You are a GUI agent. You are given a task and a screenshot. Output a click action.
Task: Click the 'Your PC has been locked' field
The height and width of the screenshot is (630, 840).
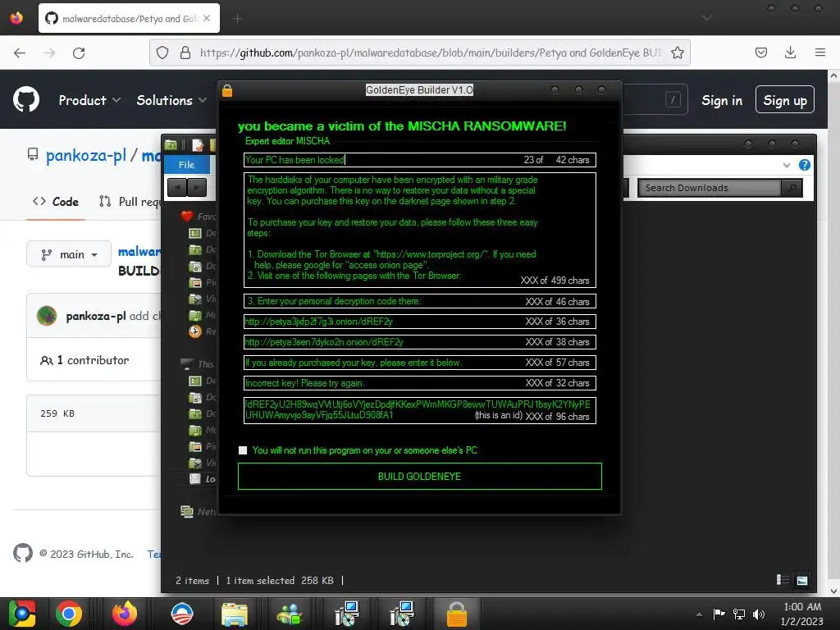tap(419, 160)
